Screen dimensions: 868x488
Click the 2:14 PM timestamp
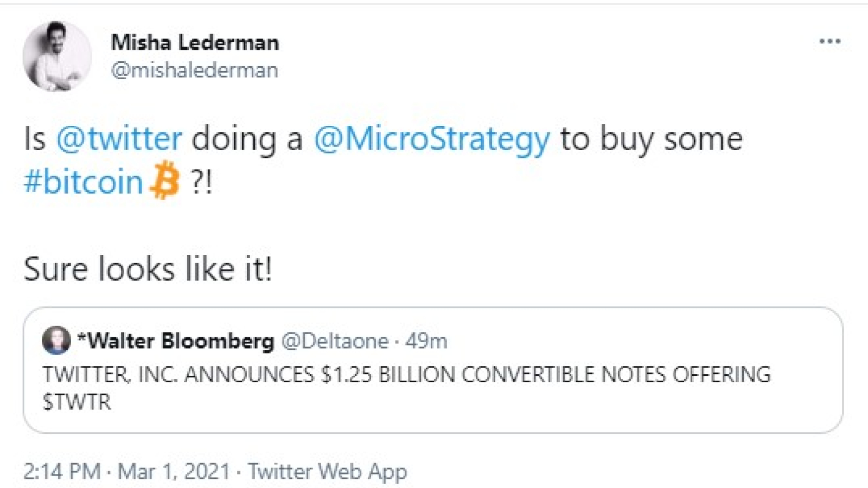62,471
